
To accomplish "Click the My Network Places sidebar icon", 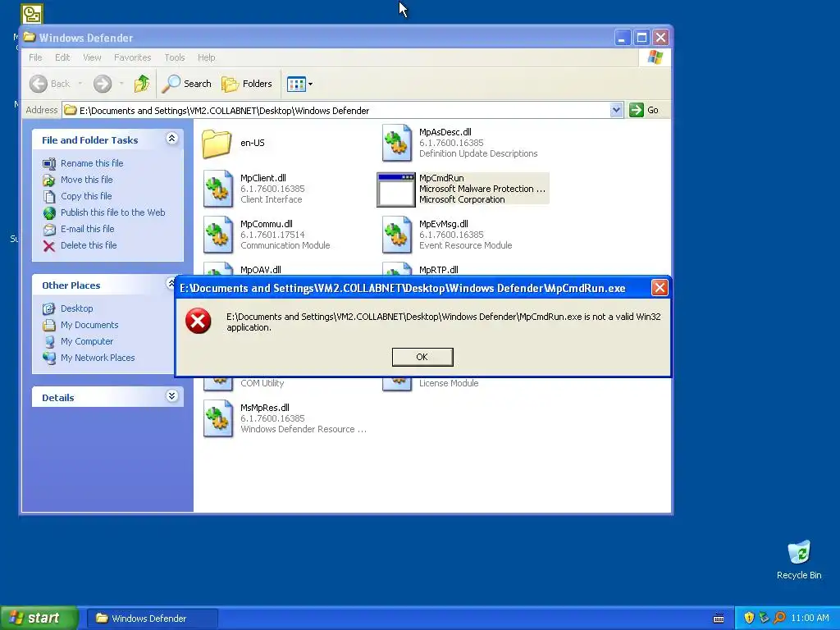I will pos(49,358).
